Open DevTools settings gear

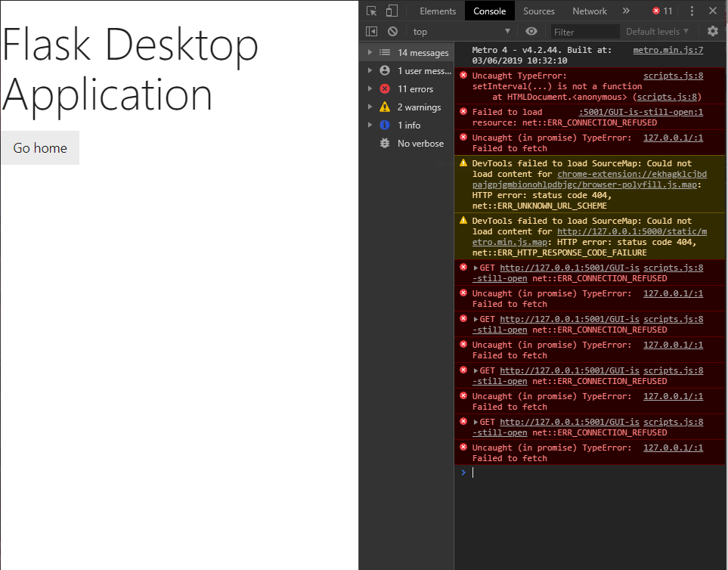[711, 31]
